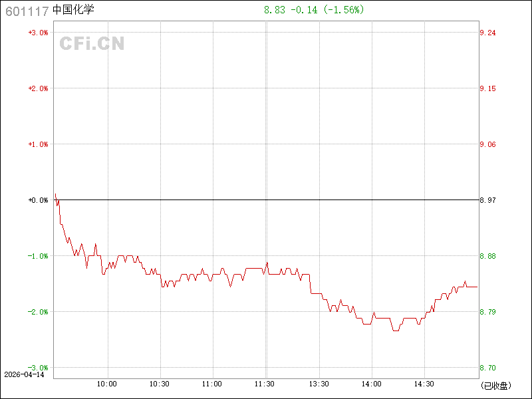Image resolution: width=532 pixels, height=399 pixels.
Task: Select the 10:00 time axis label
Action: pos(107,384)
